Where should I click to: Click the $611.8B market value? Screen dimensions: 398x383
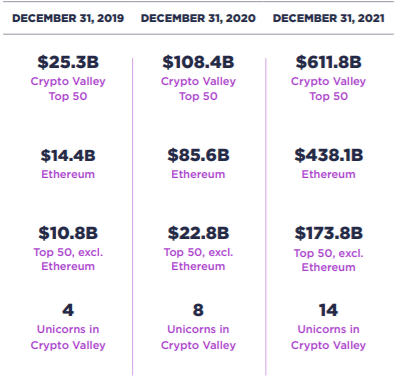(x=329, y=62)
